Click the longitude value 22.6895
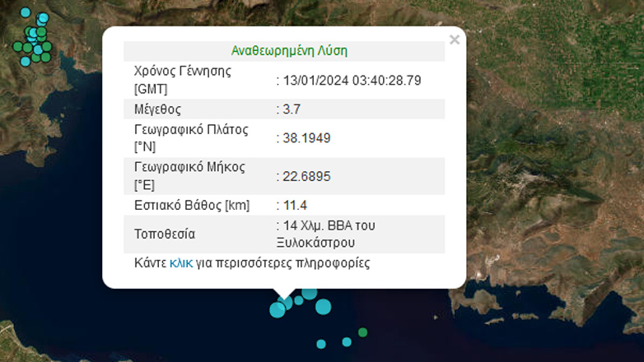 click(306, 176)
